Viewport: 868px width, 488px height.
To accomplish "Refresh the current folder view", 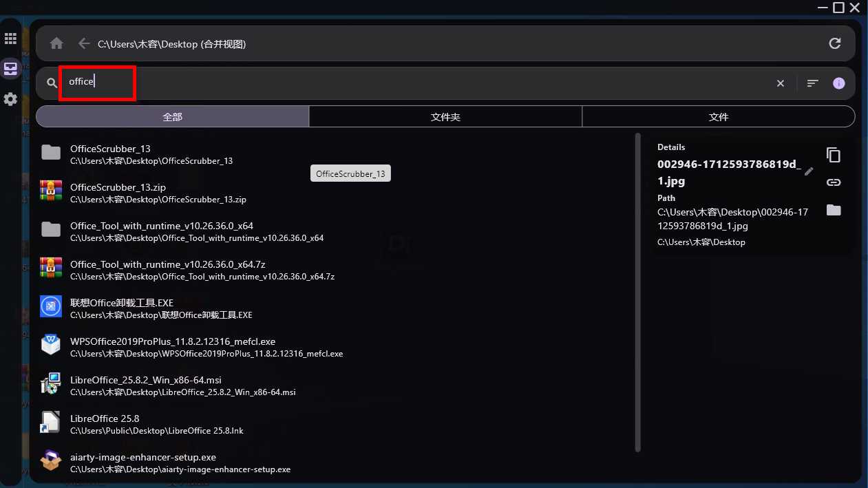I will click(x=834, y=44).
